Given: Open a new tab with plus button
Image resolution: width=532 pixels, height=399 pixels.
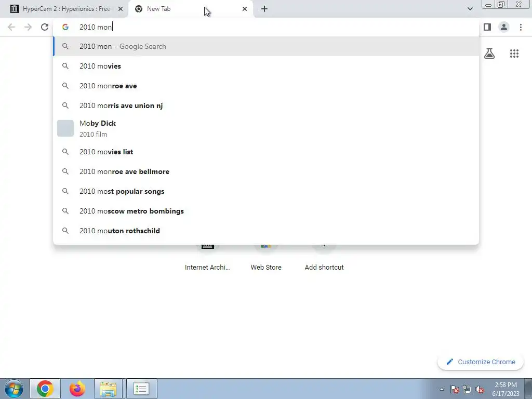Looking at the screenshot, I should click(x=264, y=9).
